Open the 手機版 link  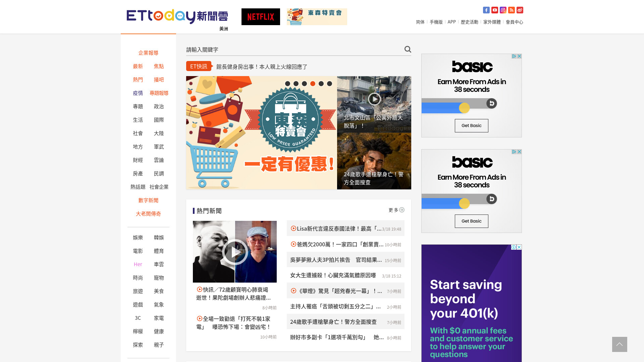[x=436, y=22]
